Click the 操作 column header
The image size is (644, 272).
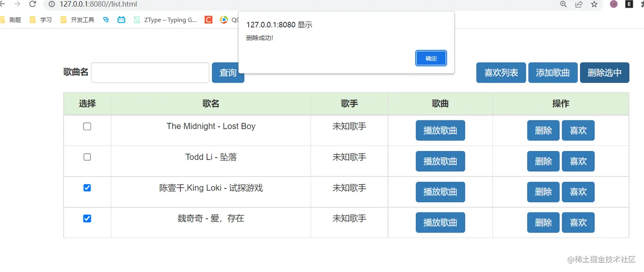pyautogui.click(x=561, y=103)
